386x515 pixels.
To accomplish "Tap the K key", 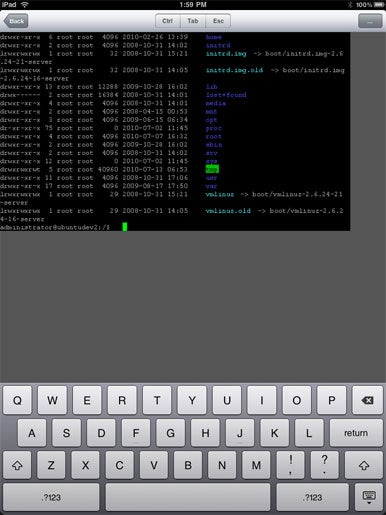I will pyautogui.click(x=275, y=433).
